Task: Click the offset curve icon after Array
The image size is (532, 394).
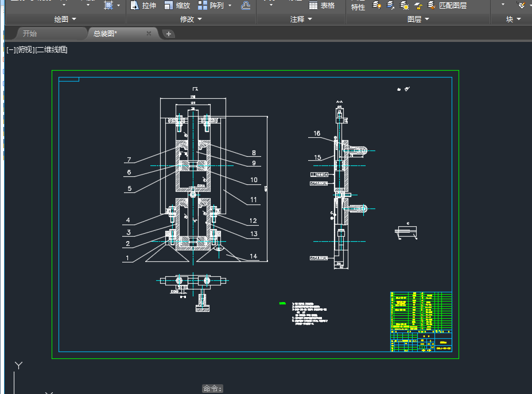Action: point(245,6)
